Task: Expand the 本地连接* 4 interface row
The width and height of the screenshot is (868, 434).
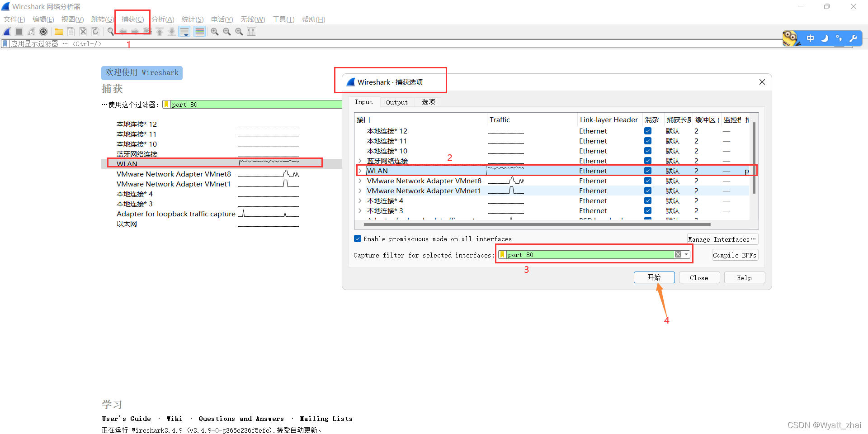Action: pyautogui.click(x=360, y=200)
